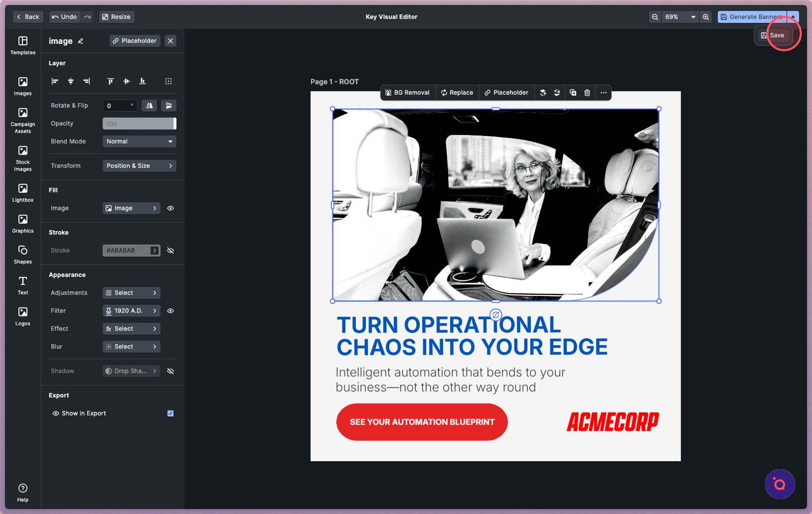Open the Templates sidebar tab
Screen dimensions: 812x514
pos(23,45)
